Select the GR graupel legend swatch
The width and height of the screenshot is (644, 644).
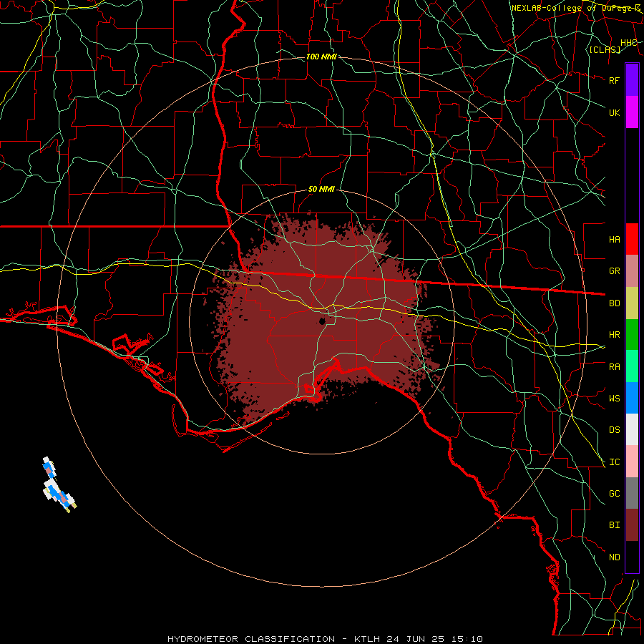[632, 271]
